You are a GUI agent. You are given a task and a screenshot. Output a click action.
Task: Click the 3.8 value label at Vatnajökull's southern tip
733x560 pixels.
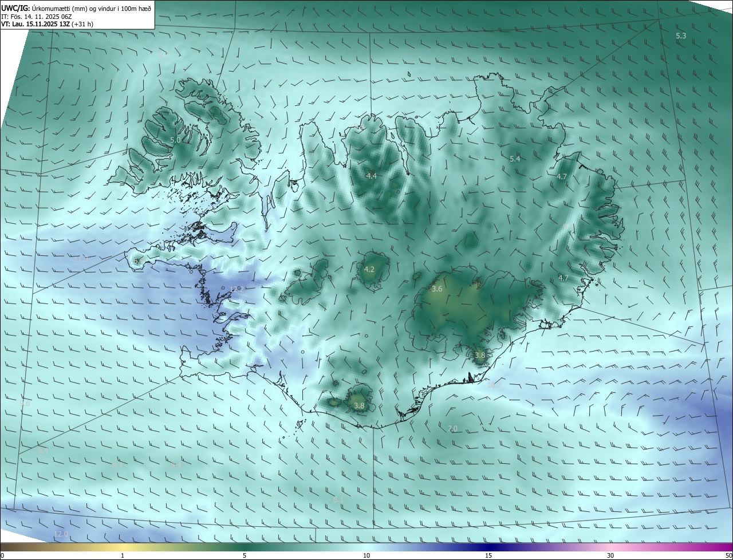click(480, 355)
